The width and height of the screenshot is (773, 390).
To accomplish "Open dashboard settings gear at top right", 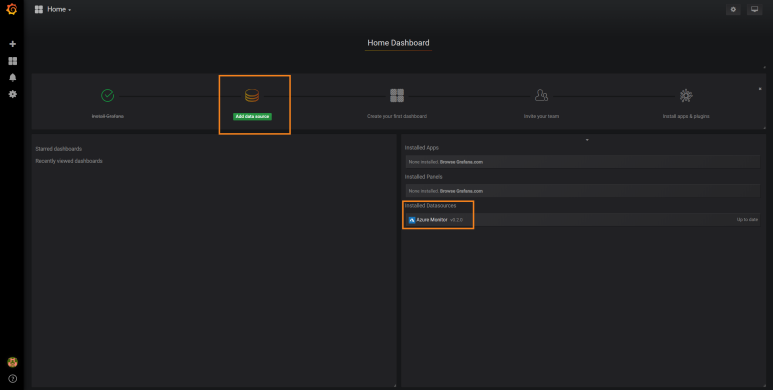I will [x=733, y=9].
